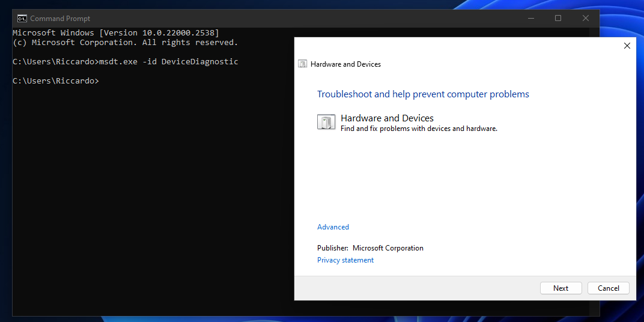Click Next in the Hardware and Devices troubleshooter

tap(560, 288)
